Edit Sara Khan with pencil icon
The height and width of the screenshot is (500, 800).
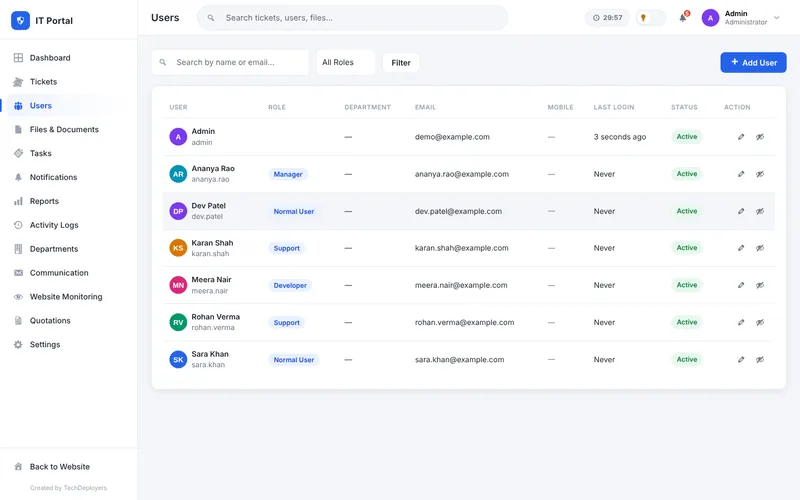(x=741, y=360)
